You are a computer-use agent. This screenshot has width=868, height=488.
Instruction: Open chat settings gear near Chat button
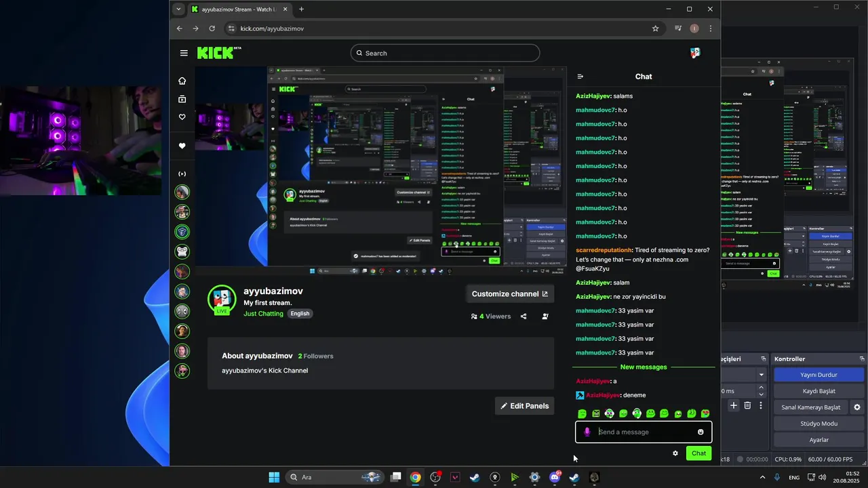pos(675,453)
